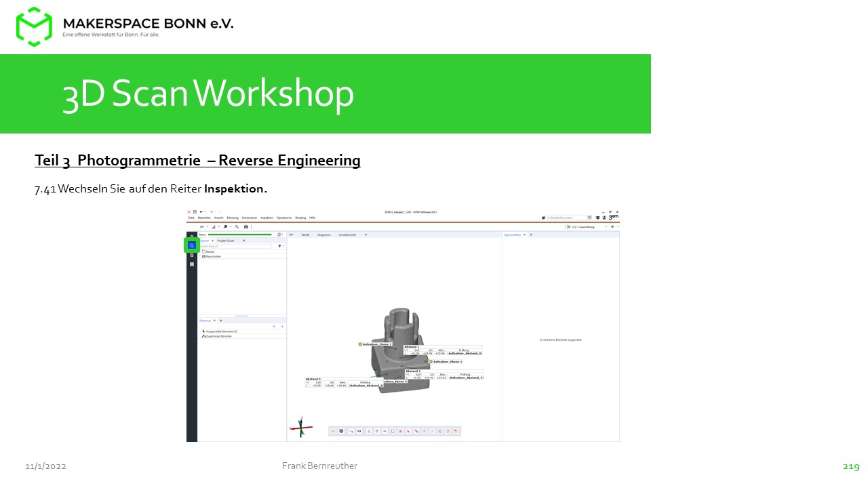
Task: Switch to the Projekt-Guide tab
Action: tap(225, 241)
